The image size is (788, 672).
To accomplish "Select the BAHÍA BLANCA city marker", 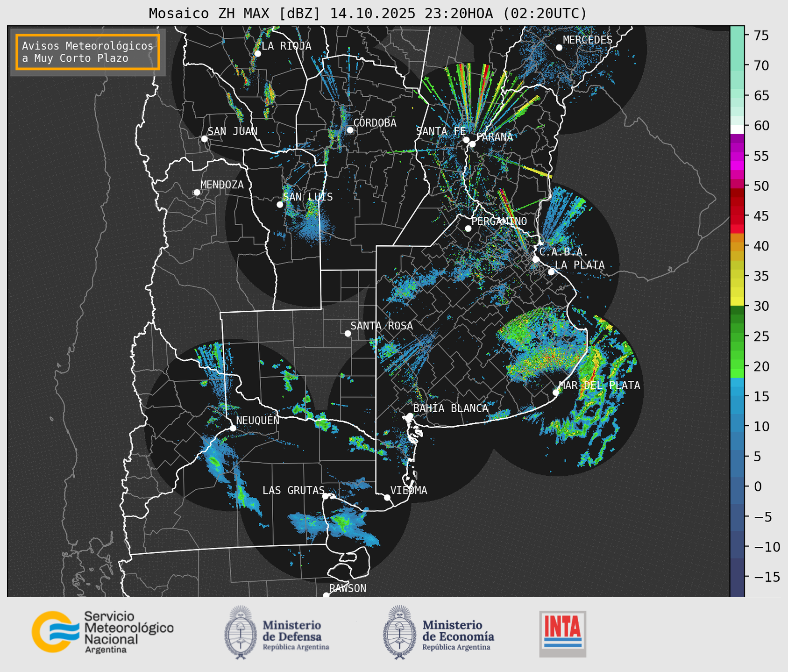I will click(410, 416).
